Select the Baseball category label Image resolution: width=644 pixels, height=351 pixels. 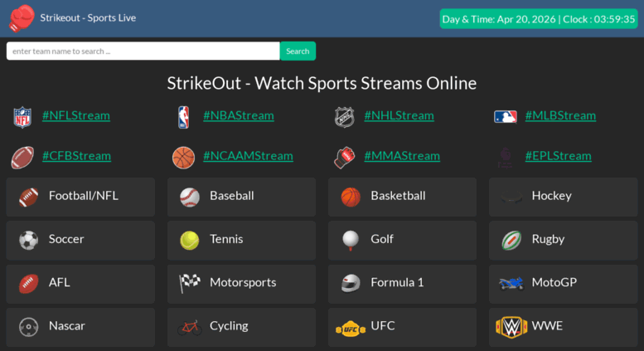[x=231, y=196]
